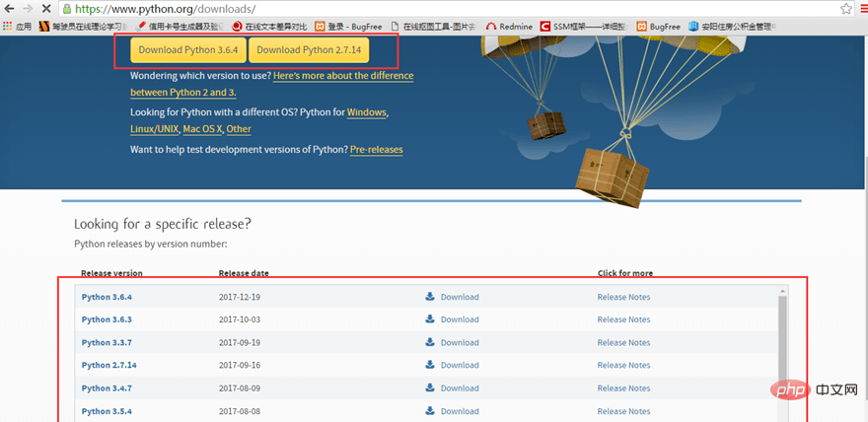
Task: Open Release Notes for Python 2.7.14
Action: [623, 366]
